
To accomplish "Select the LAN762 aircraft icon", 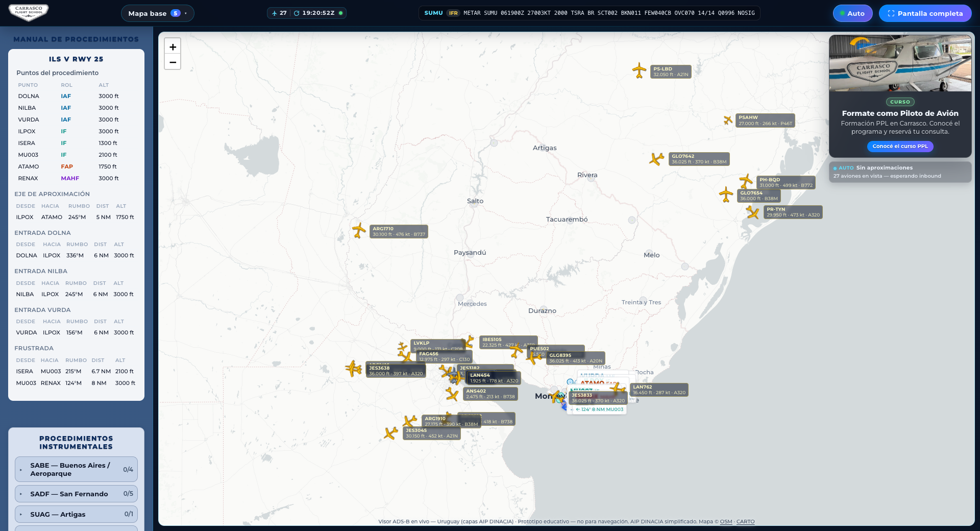I will tap(618, 389).
